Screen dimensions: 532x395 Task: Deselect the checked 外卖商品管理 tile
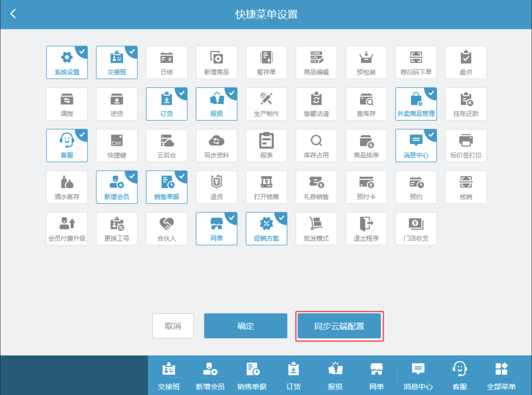pyautogui.click(x=416, y=104)
